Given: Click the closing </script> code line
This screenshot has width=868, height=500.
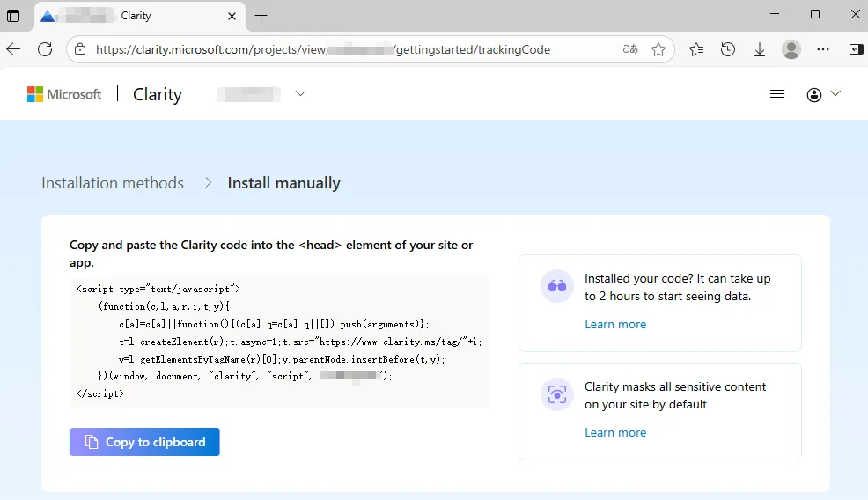Looking at the screenshot, I should tap(100, 393).
